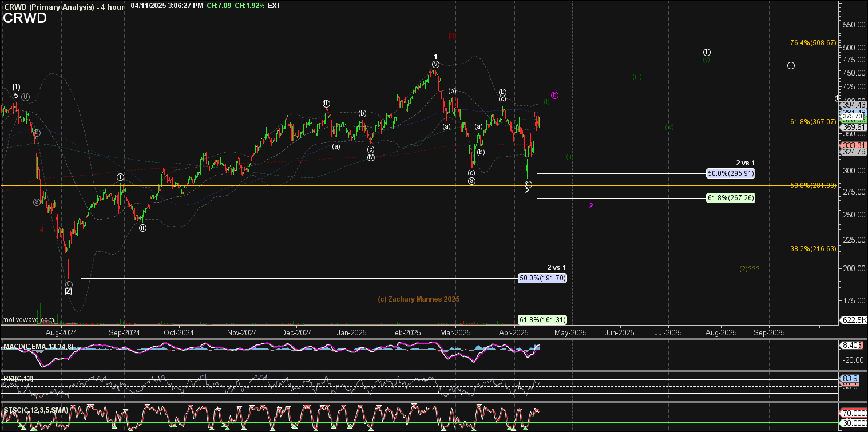Click the Dec-2024 date axis label
This screenshot has width=868, height=432.
[296, 332]
